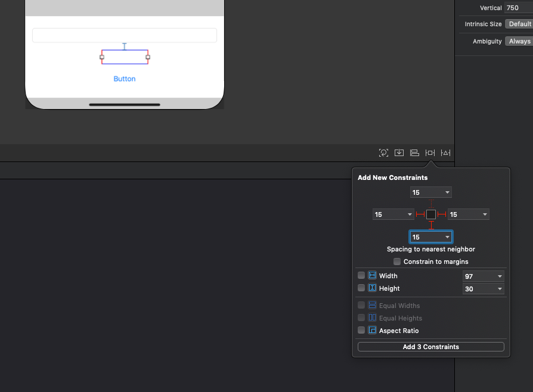The image size is (533, 392).
Task: Click the "Add New Constraints" title
Action: [393, 178]
